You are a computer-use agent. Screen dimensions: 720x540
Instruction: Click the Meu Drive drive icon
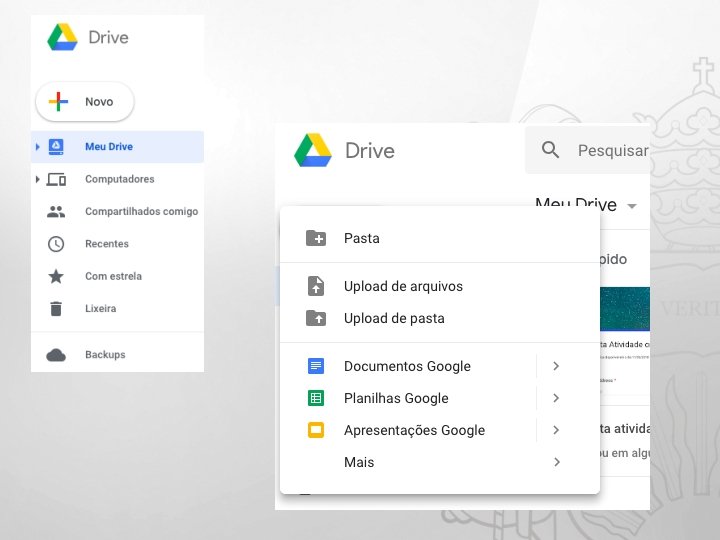[56, 146]
